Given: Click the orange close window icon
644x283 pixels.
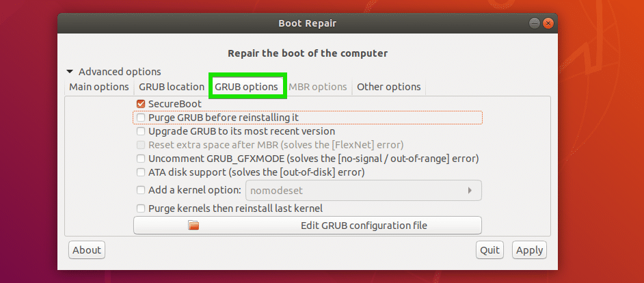Looking at the screenshot, I should (548, 23).
